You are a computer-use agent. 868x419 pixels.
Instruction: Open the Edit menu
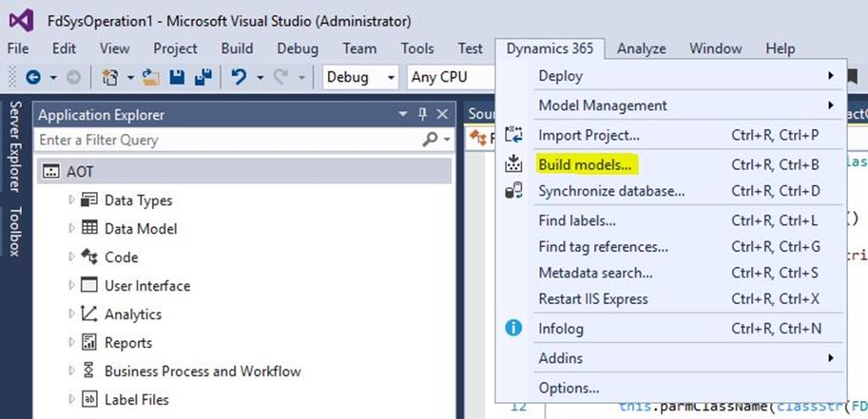pyautogui.click(x=65, y=48)
